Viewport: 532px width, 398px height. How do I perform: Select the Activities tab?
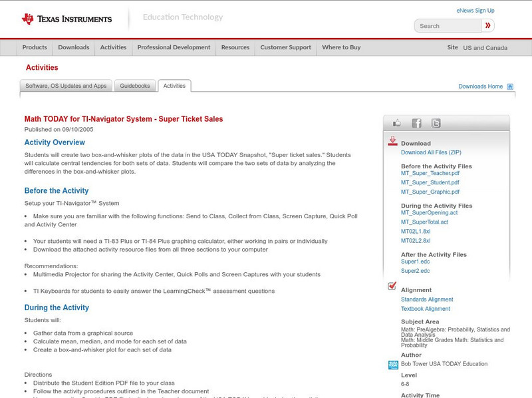(x=174, y=86)
